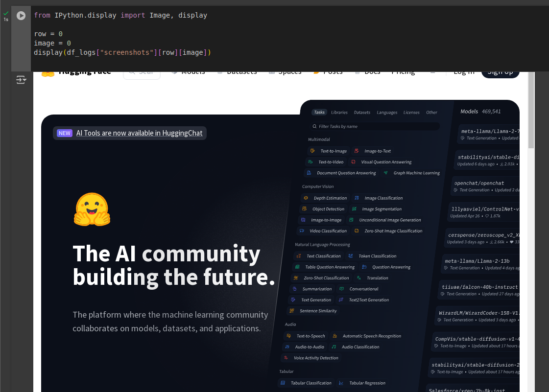
Task: Click the search magnifier in Filter Tasks
Action: (314, 126)
